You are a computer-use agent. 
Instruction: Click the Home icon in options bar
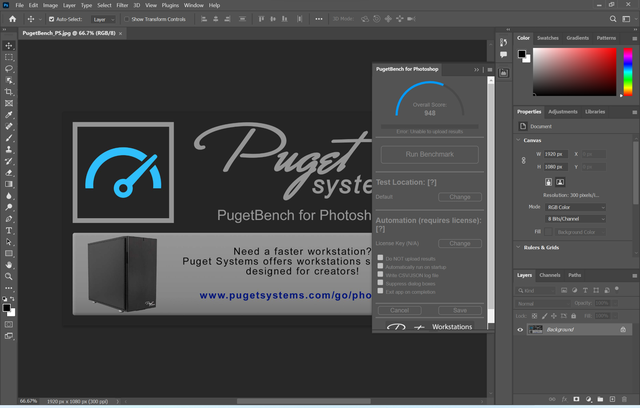tap(13, 19)
